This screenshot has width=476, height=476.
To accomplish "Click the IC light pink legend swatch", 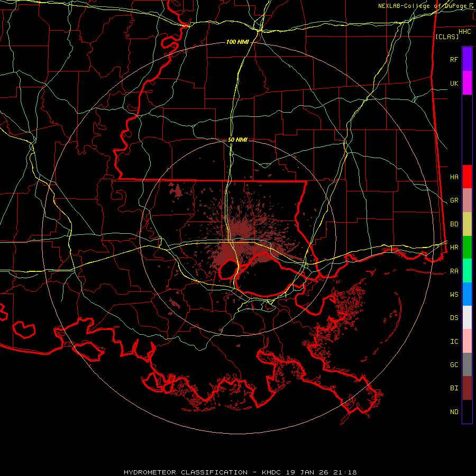I will (467, 341).
